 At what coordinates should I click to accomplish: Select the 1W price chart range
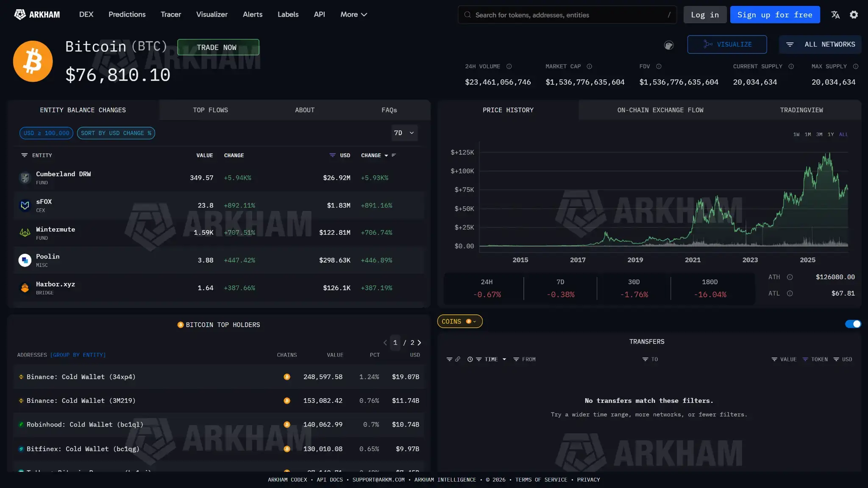pyautogui.click(x=796, y=134)
